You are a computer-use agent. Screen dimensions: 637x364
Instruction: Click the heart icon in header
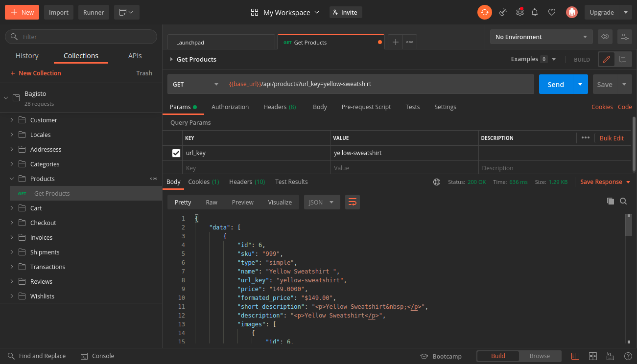click(552, 12)
